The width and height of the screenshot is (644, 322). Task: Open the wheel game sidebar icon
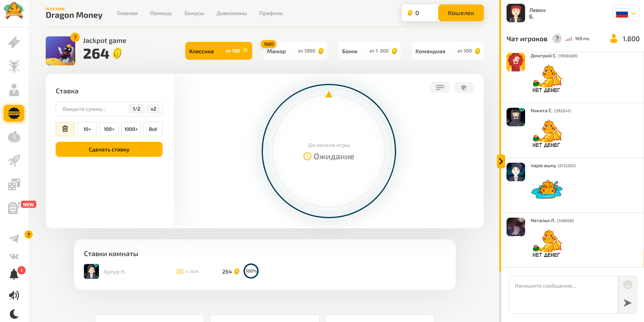point(14,137)
